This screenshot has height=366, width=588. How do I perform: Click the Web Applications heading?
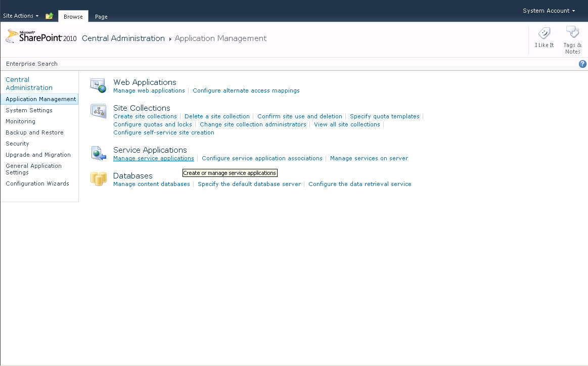145,82
